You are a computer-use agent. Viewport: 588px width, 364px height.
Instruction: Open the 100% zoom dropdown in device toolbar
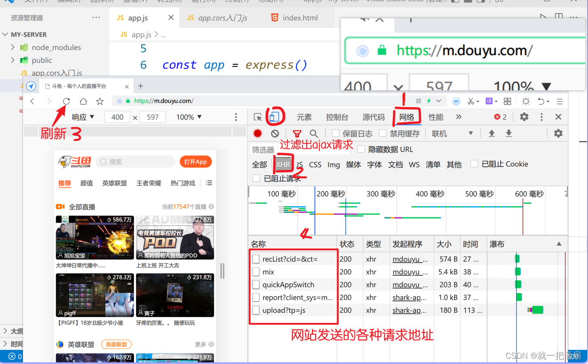pyautogui.click(x=189, y=117)
